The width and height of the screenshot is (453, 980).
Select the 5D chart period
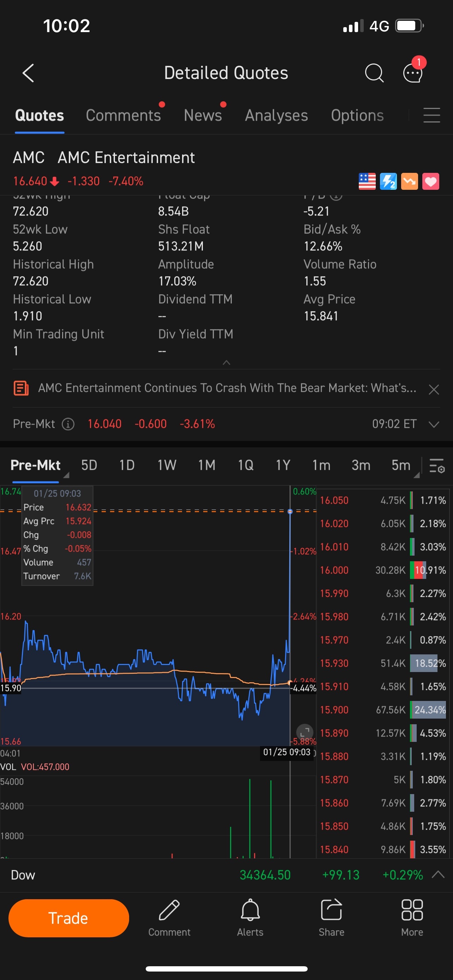(89, 465)
